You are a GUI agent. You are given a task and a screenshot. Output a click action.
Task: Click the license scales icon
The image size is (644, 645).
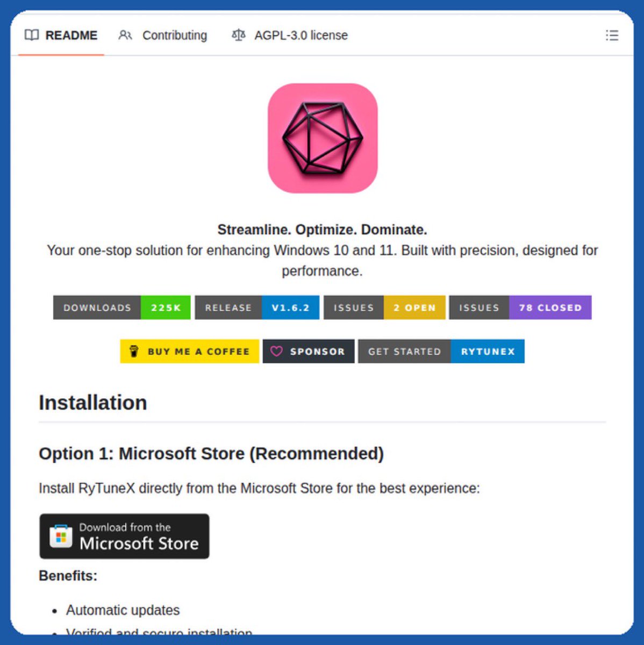coord(238,35)
